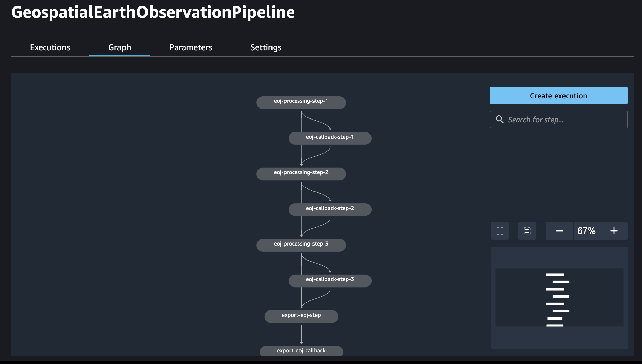Select the eoj-processing-step-2 node

[x=301, y=174]
